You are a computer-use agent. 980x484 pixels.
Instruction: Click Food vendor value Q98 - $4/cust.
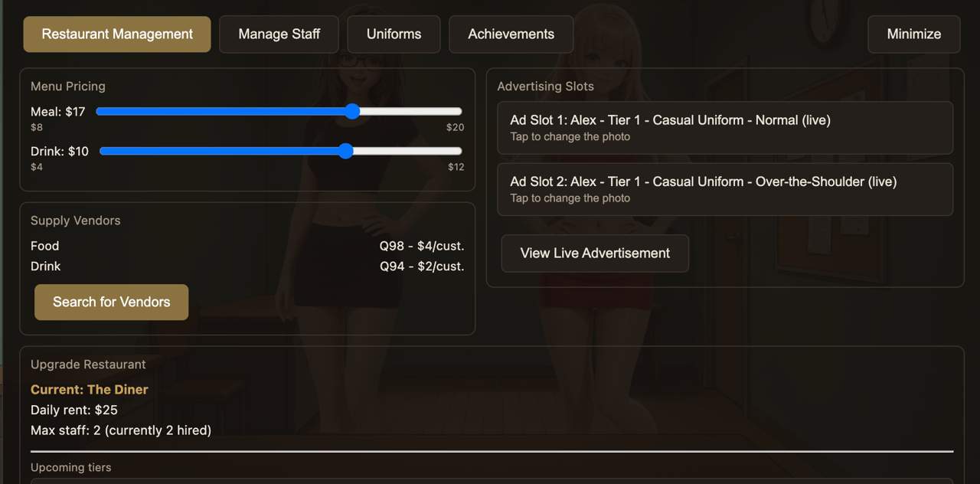(x=422, y=246)
